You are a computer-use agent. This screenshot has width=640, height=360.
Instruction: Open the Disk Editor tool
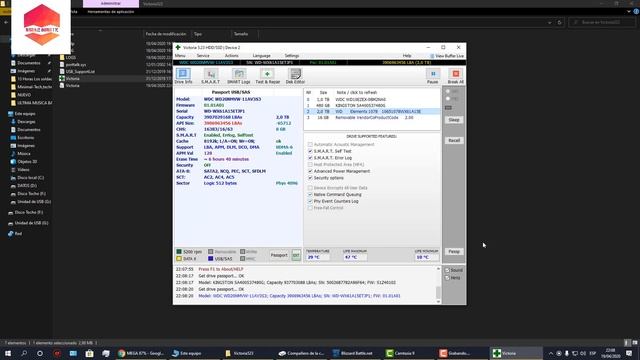click(x=295, y=76)
